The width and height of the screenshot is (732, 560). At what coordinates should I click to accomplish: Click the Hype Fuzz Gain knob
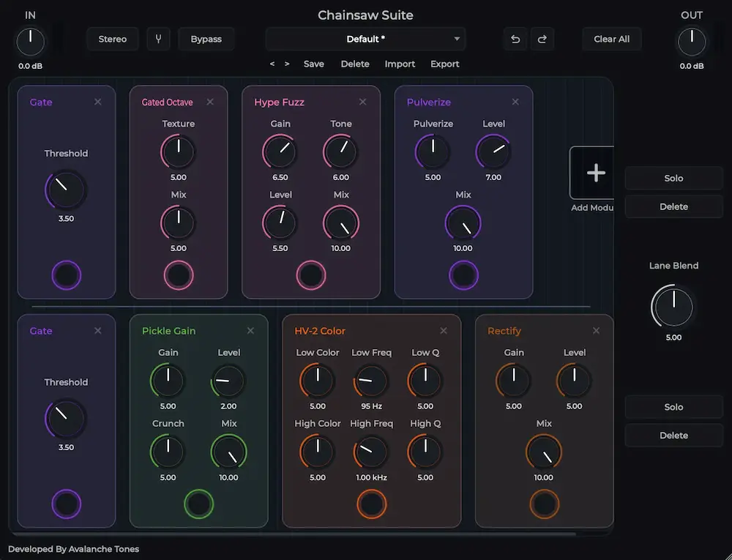tap(280, 152)
